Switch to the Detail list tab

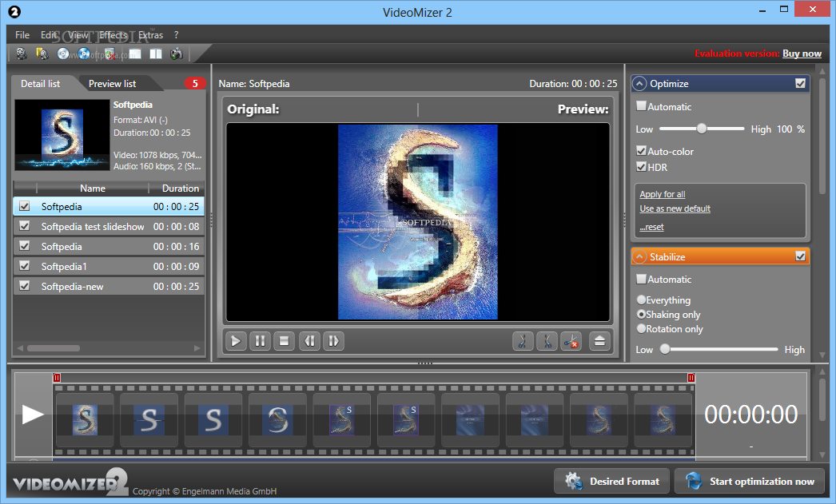[x=41, y=84]
